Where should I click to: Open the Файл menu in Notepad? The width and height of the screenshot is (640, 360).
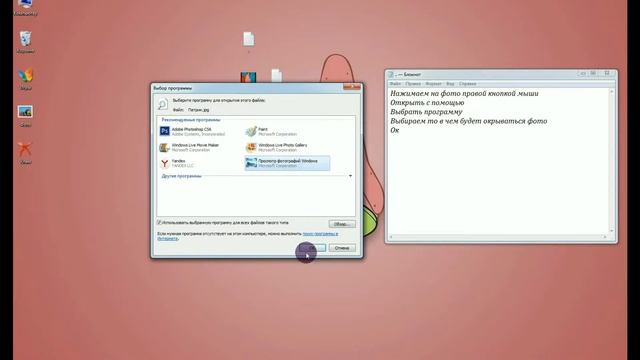pos(395,84)
